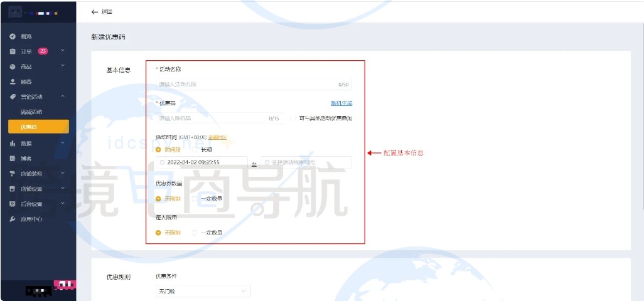Click the back arrow next to 返回
Viewport: 644px width, 301px height.
[x=94, y=12]
